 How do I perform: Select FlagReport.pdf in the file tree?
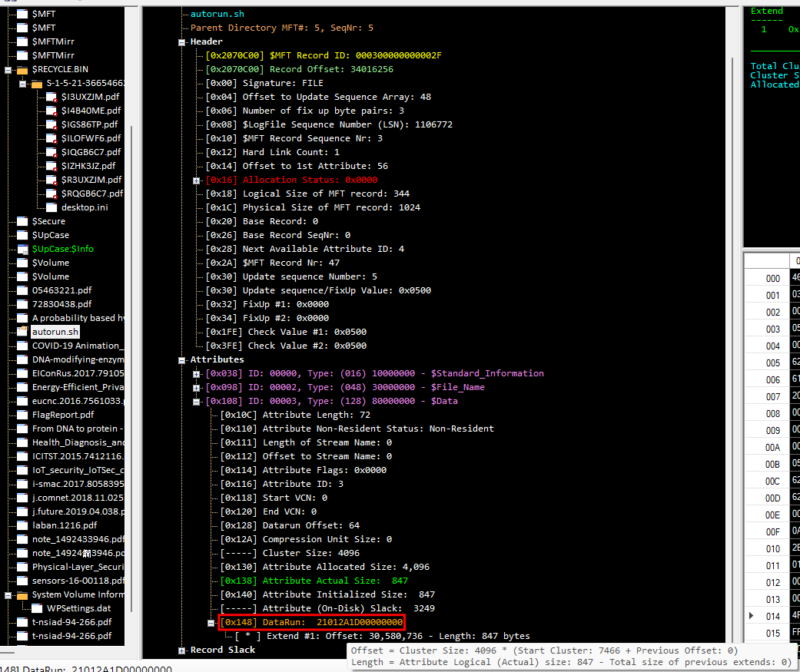pos(63,415)
